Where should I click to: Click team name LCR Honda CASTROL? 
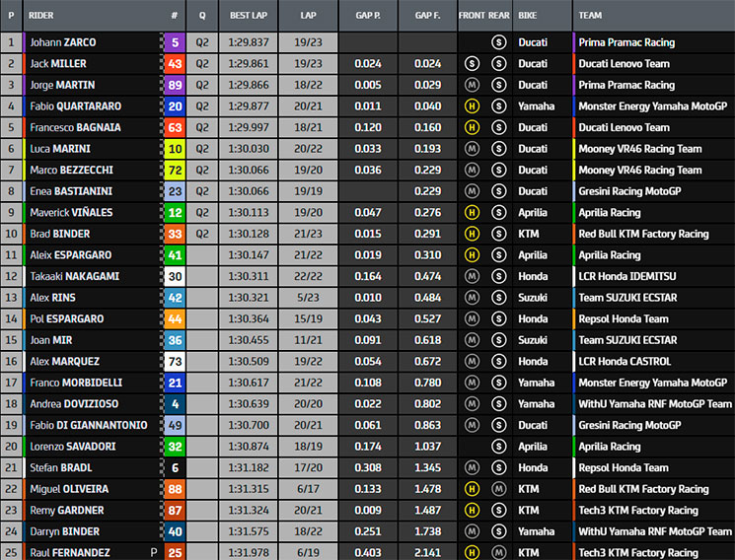point(625,361)
